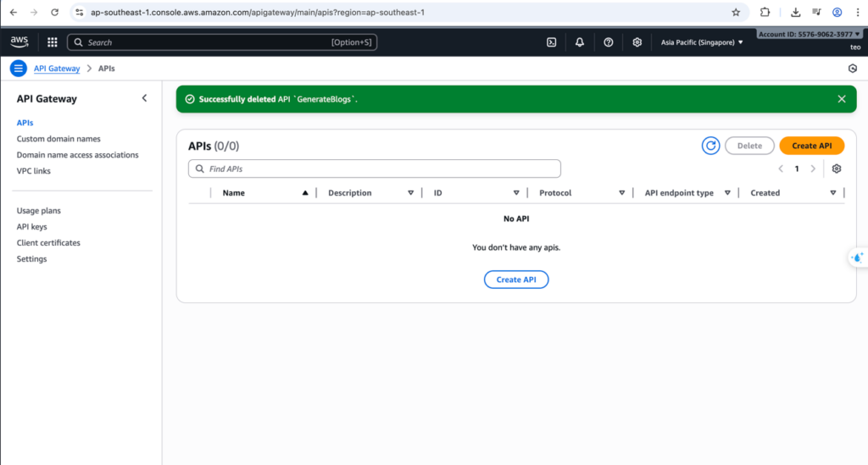Dismiss the successfully deleted API banner
The width and height of the screenshot is (868, 465).
(x=842, y=99)
